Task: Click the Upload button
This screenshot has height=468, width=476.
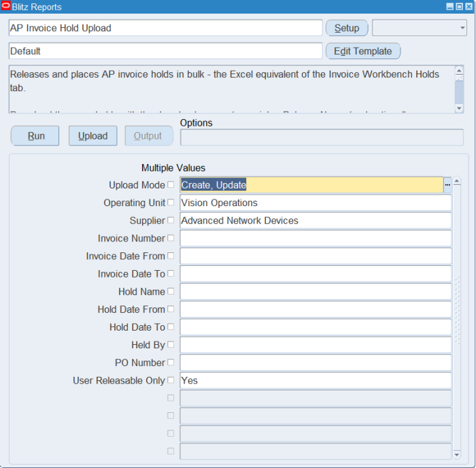Action: point(93,136)
